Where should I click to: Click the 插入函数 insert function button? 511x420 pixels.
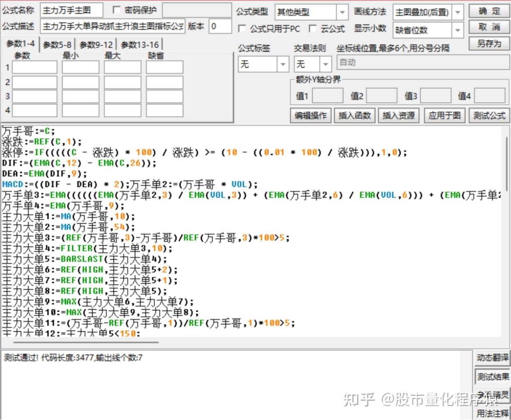(355, 116)
